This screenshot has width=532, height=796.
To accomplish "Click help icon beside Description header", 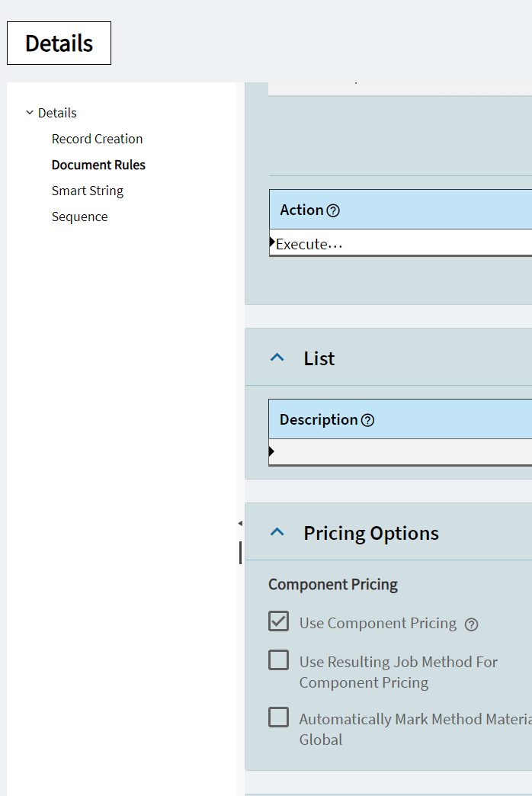I will [x=367, y=420].
